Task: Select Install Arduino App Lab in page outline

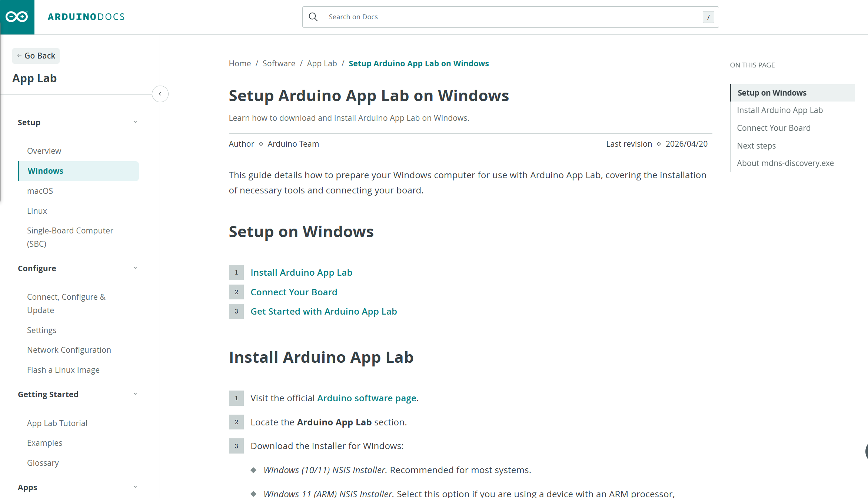Action: (x=779, y=110)
